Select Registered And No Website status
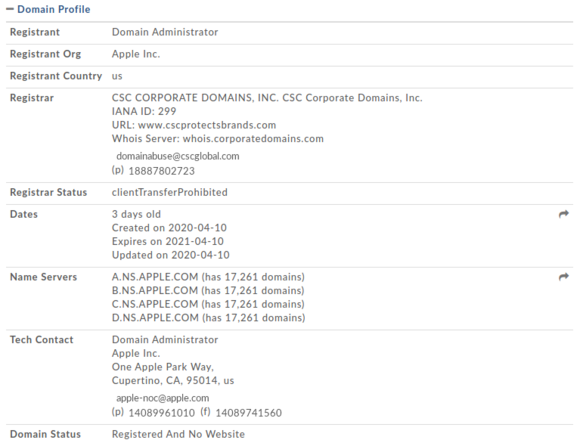580x446 pixels. pos(178,434)
